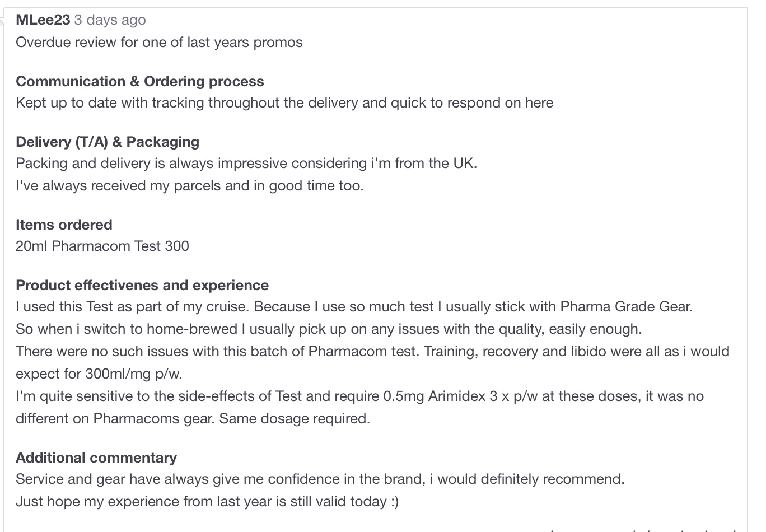Click the "300ml/mg p/w" text
766x532 pixels.
[x=133, y=374]
